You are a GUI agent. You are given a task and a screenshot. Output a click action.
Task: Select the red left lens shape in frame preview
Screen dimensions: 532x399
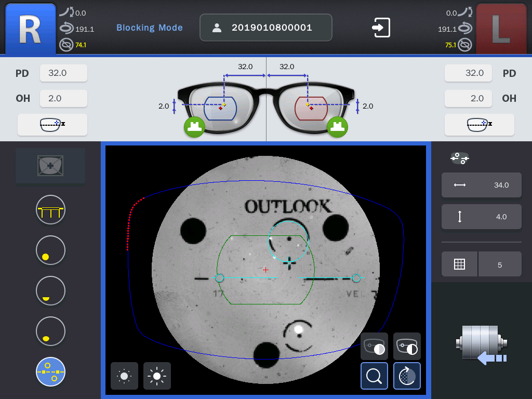[311, 109]
